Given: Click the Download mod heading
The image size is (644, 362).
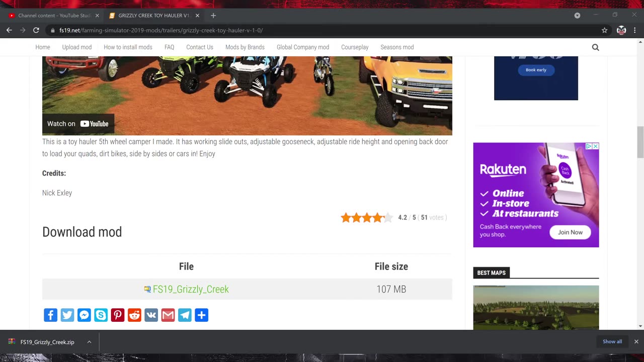Looking at the screenshot, I should [82, 232].
